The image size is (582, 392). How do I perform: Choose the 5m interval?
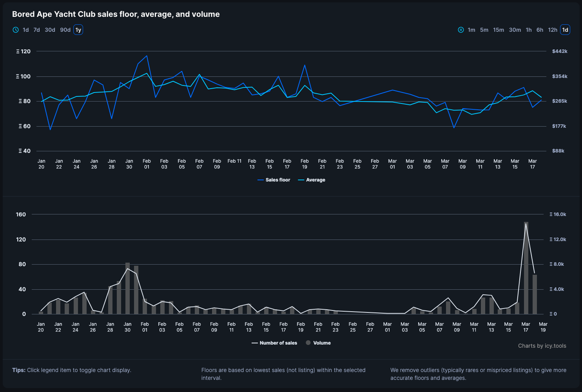point(484,30)
